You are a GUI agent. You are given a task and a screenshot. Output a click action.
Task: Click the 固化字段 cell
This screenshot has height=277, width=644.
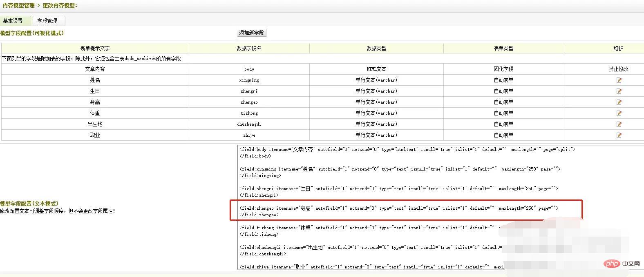click(x=503, y=69)
